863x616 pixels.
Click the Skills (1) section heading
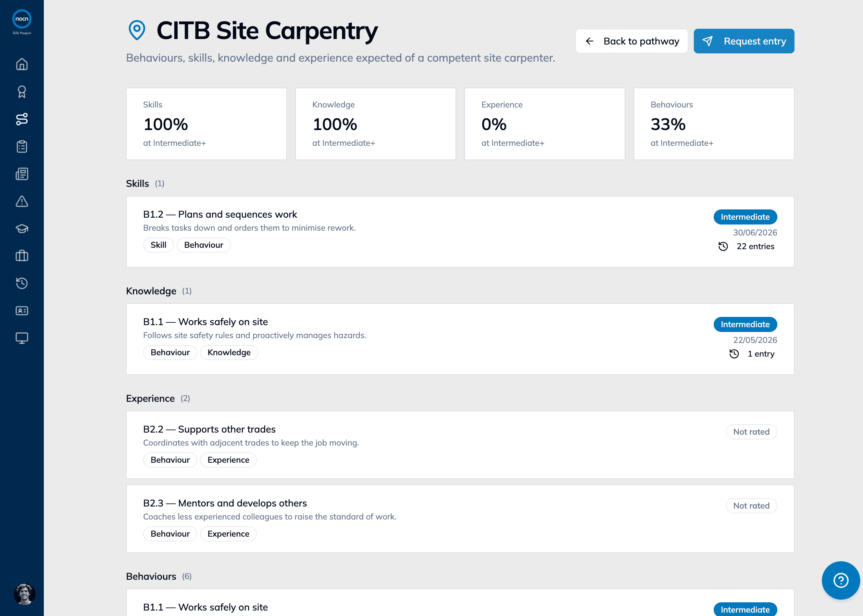pos(145,183)
